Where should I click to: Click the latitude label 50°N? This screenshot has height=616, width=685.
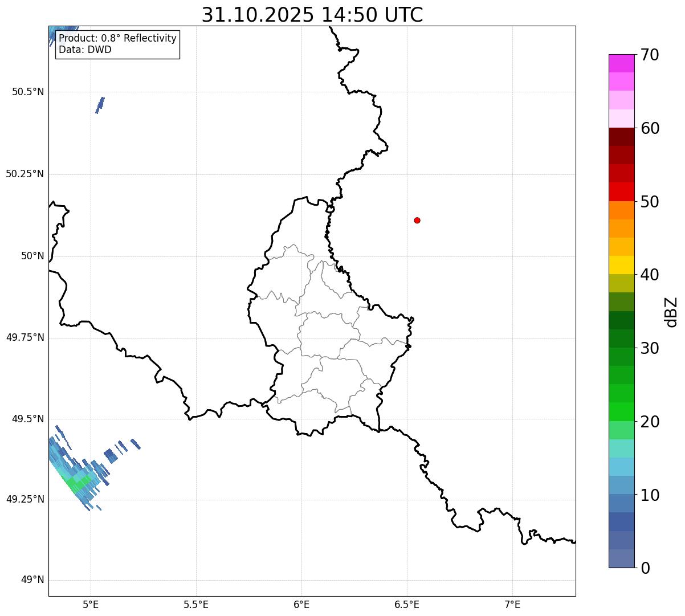(x=32, y=256)
